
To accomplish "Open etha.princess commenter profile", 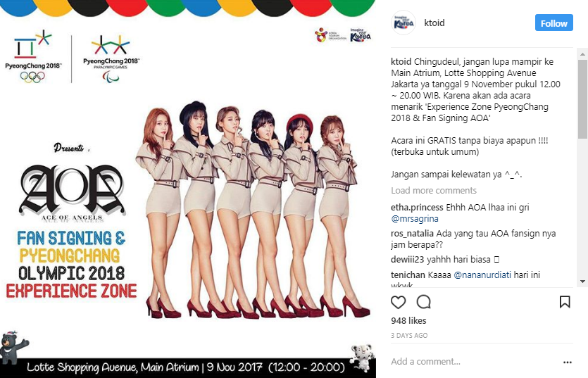I will coord(417,208).
